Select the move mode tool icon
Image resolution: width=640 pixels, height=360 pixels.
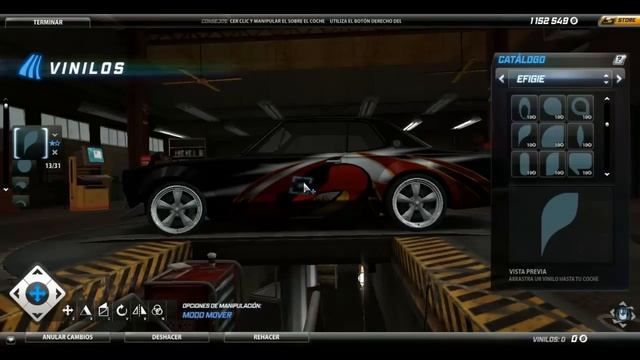point(68,311)
